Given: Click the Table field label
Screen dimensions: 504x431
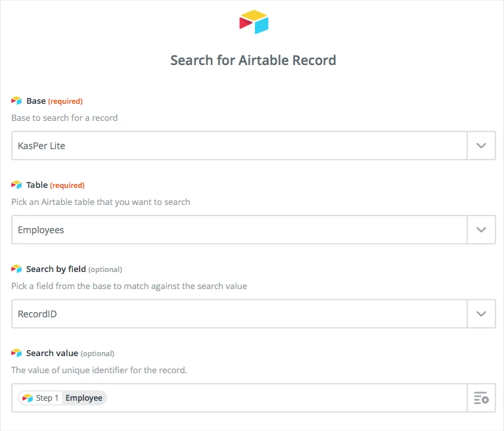Looking at the screenshot, I should 37,185.
